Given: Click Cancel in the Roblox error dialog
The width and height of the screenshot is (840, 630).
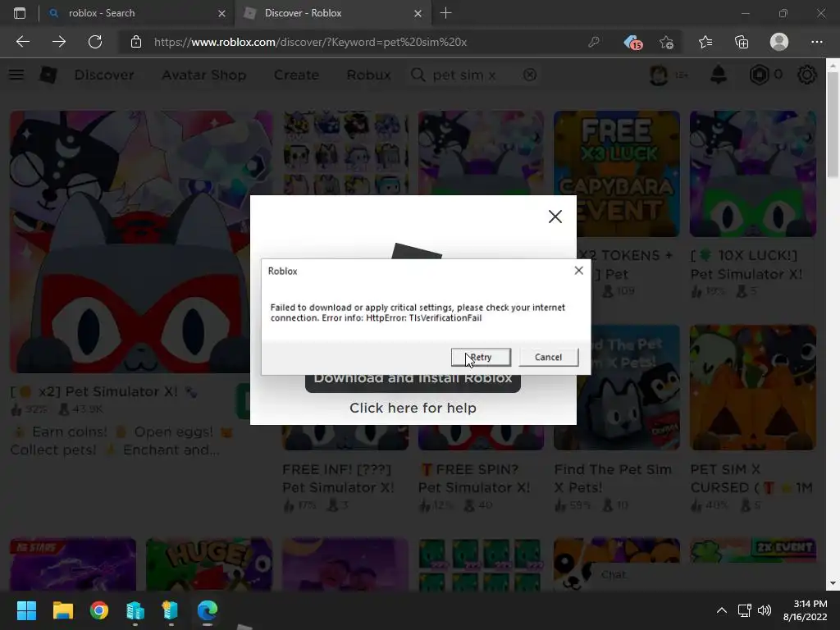Looking at the screenshot, I should point(548,357).
